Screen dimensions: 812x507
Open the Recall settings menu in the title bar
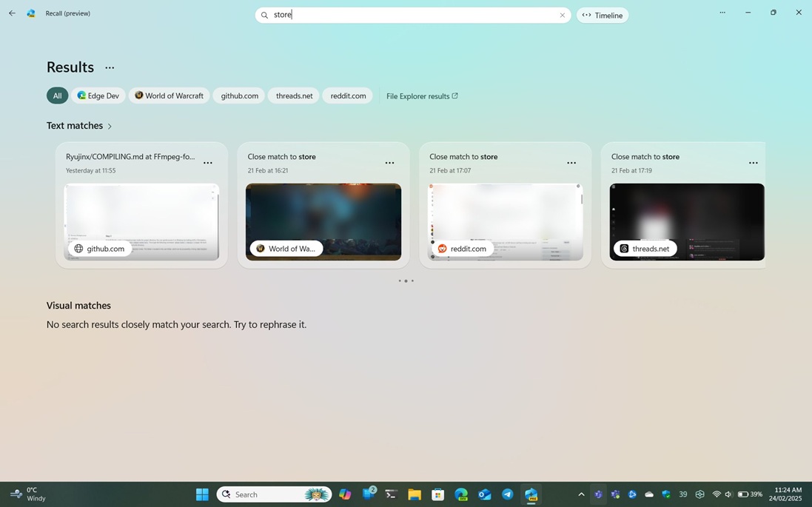[x=722, y=13]
